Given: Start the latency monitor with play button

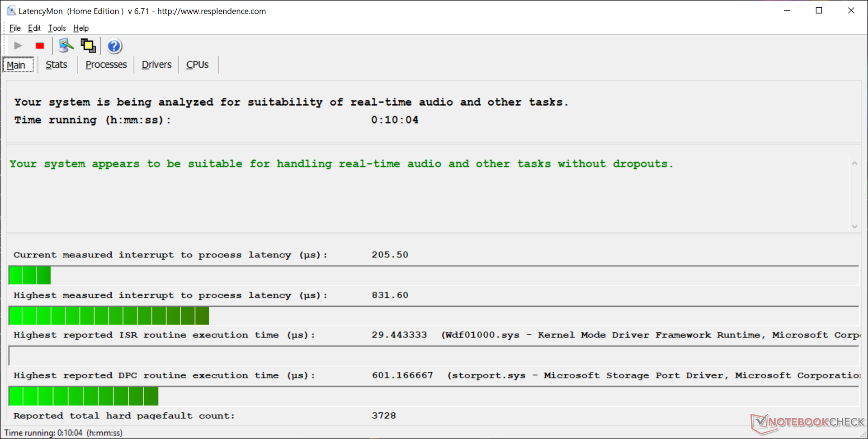Looking at the screenshot, I should point(18,46).
